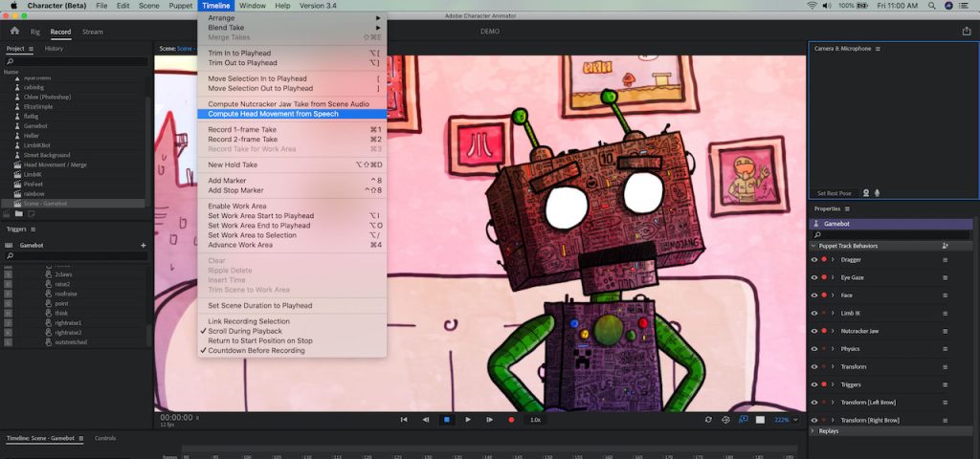Open the Arrange submenu
The image size is (980, 459).
point(292,18)
